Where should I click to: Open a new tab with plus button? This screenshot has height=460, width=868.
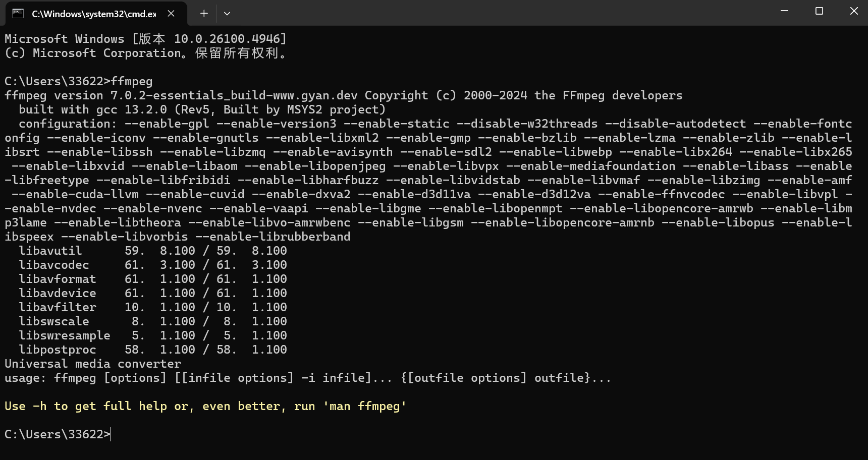[204, 14]
